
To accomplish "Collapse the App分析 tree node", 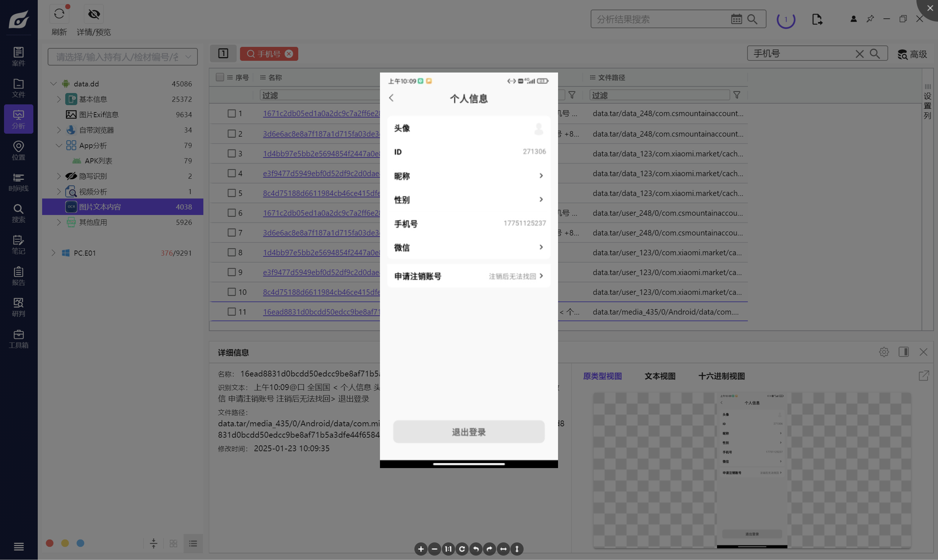I will [x=59, y=145].
